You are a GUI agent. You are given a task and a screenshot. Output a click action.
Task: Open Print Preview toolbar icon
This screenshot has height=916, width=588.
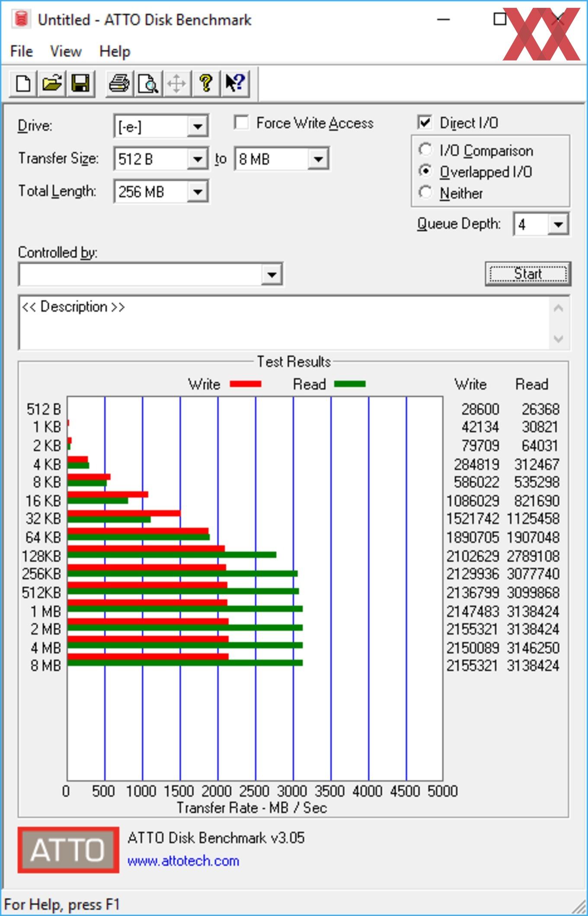148,83
